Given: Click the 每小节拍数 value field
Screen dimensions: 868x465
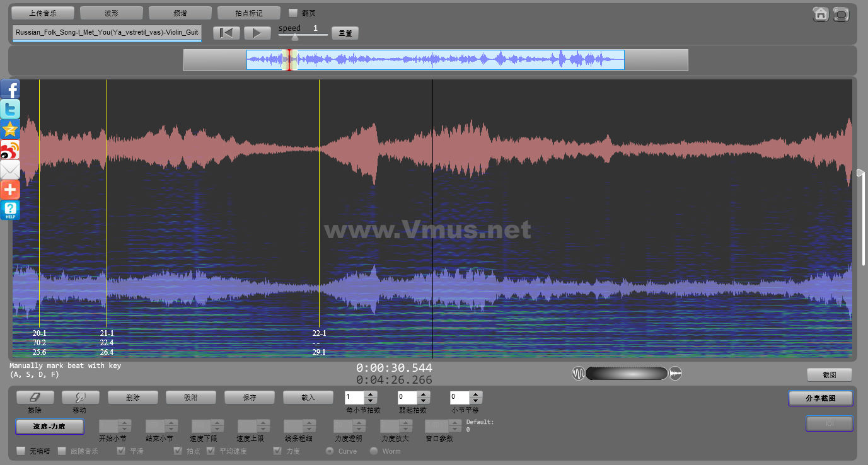Looking at the screenshot, I should [x=355, y=398].
